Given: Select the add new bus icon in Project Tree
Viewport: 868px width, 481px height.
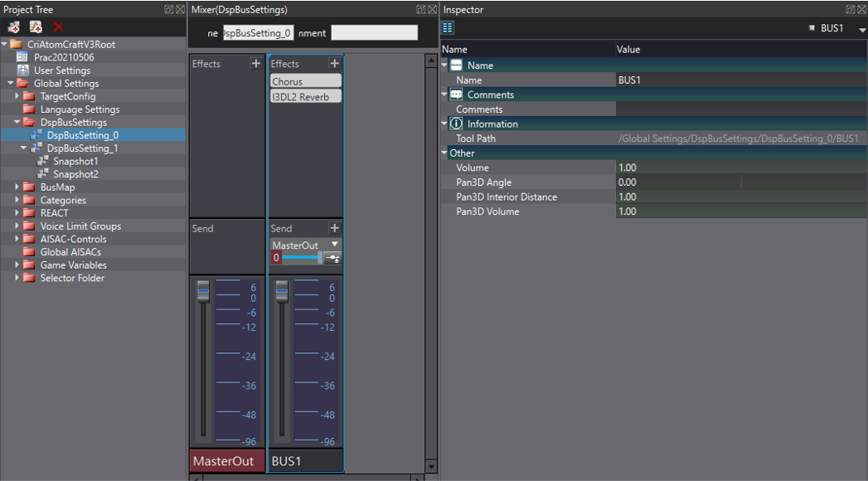Looking at the screenshot, I should coord(12,27).
